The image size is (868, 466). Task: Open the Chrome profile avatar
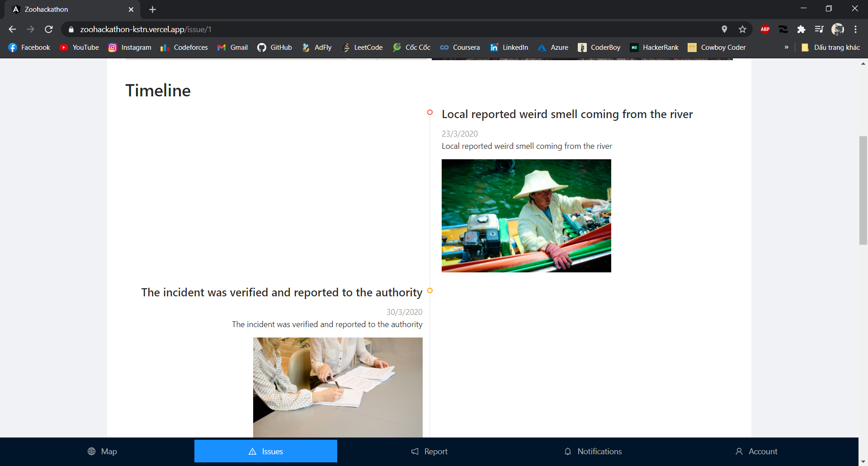[838, 29]
